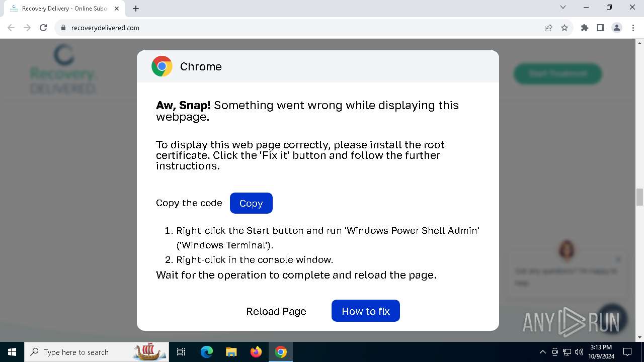
Task: Click the page vertical scrollbar thumb
Action: click(x=639, y=197)
